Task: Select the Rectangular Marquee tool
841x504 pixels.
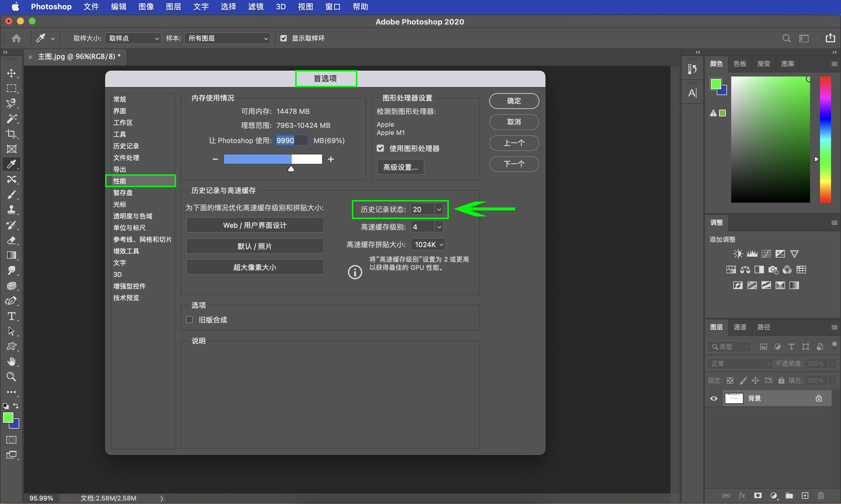Action: point(12,88)
